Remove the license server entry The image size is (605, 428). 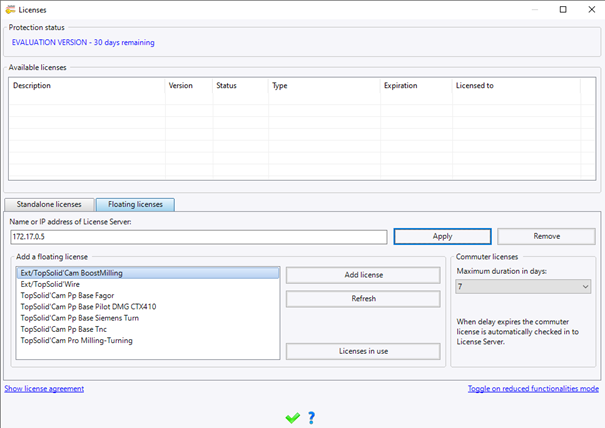coord(546,236)
